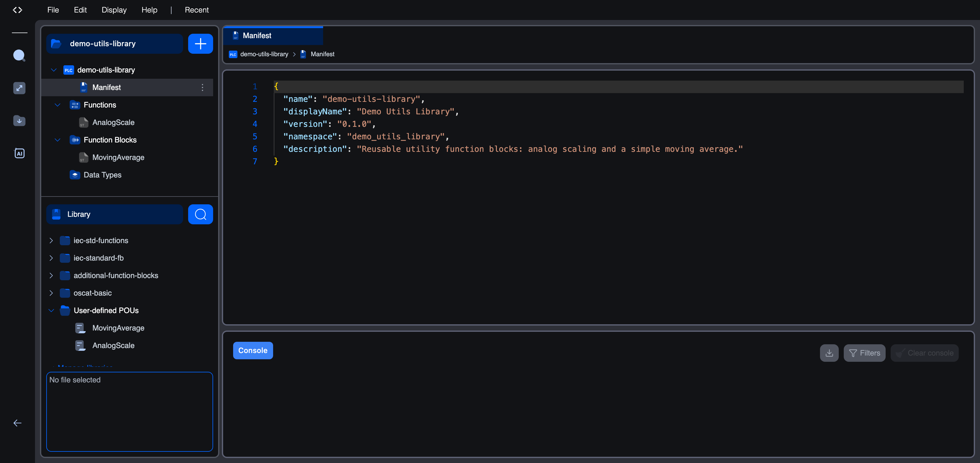
Task: Click the Function Blocks folder icon
Action: [x=75, y=140]
